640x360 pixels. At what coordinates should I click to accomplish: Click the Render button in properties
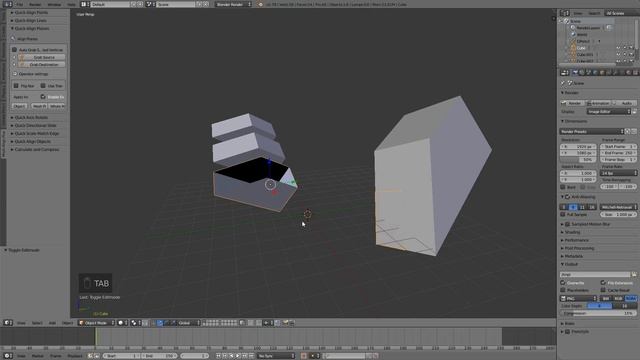[572, 103]
